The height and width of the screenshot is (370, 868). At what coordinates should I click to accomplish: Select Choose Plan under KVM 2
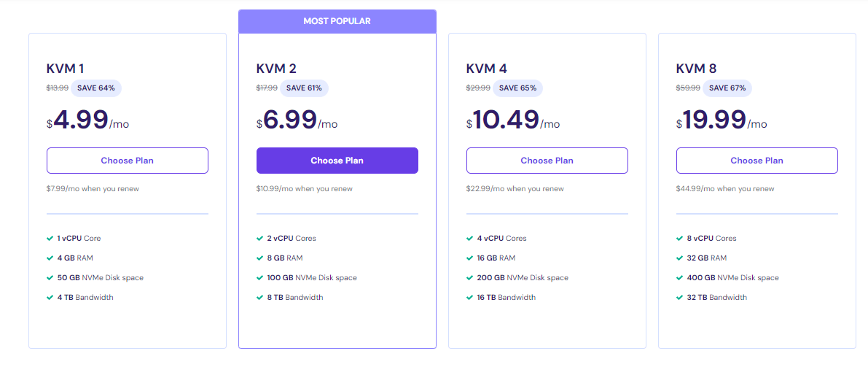tap(337, 161)
